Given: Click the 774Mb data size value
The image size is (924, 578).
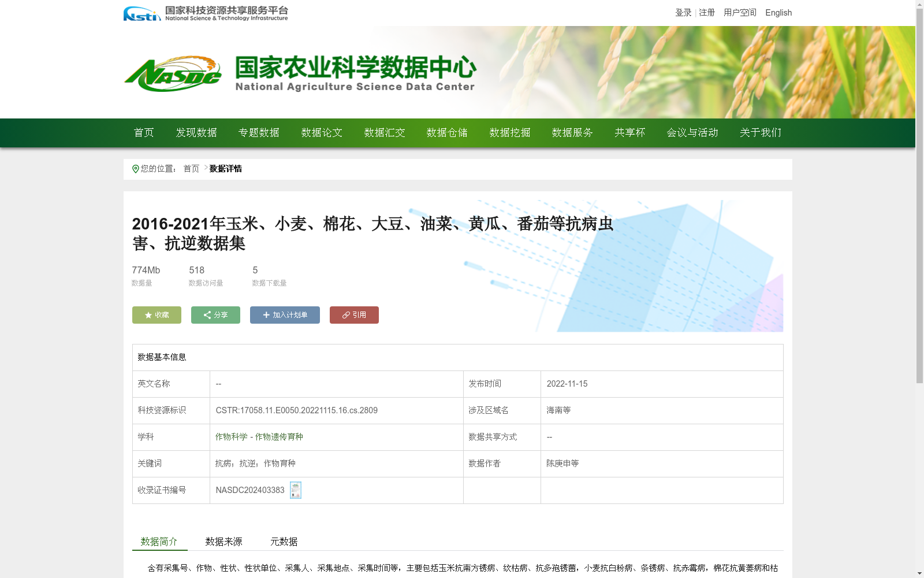Looking at the screenshot, I should (x=146, y=270).
